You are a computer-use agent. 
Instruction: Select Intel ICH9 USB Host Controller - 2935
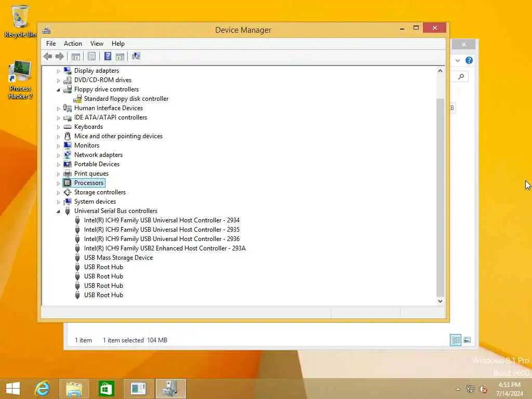[162, 230]
